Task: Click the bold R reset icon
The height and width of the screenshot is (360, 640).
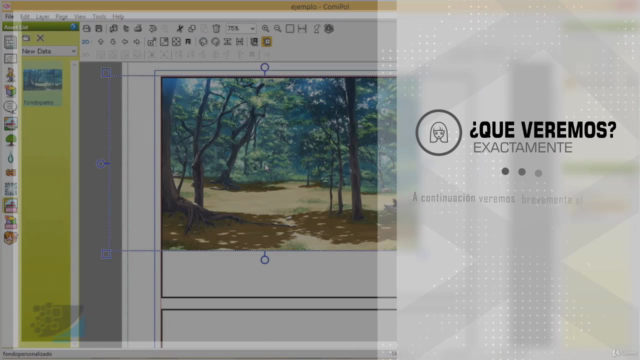Action: tap(188, 42)
